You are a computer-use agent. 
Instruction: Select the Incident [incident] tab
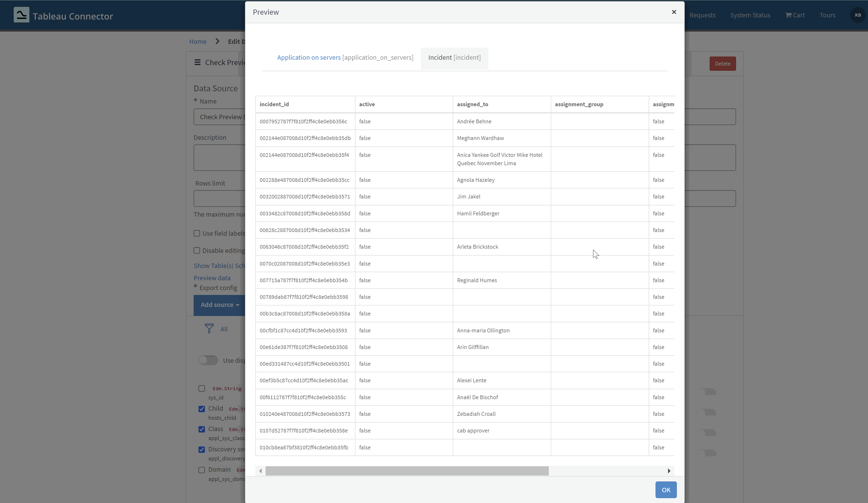pos(454,58)
